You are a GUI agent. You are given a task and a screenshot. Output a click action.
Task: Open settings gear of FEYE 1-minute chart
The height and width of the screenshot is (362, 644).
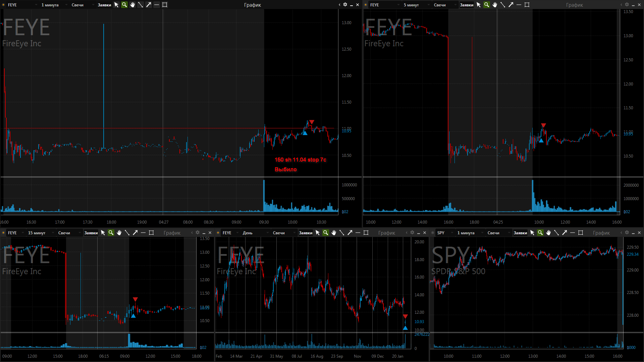coord(345,5)
